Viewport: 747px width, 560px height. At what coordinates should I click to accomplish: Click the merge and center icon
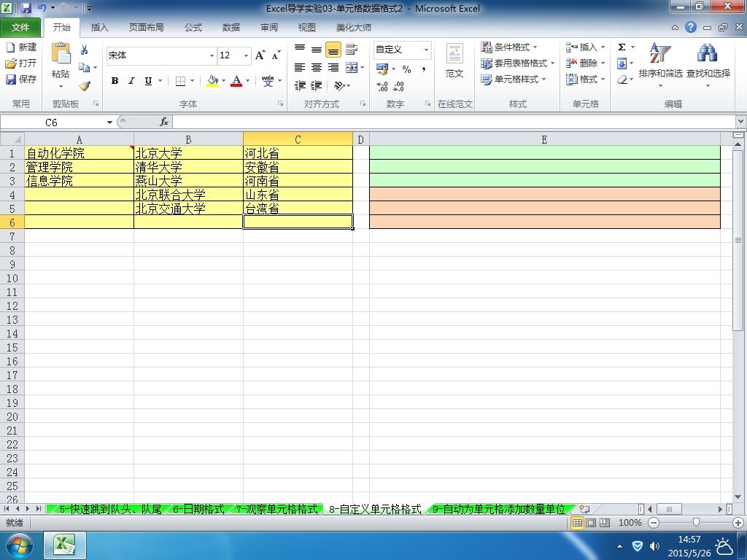tap(352, 68)
